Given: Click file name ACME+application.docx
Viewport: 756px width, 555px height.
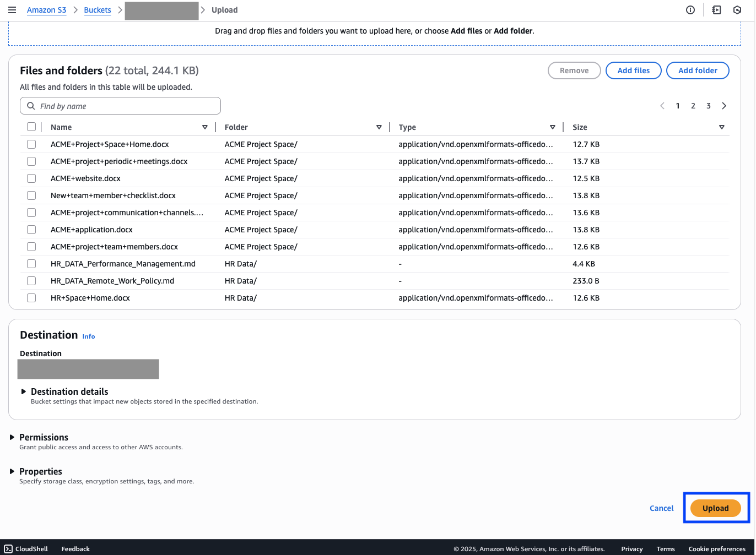Looking at the screenshot, I should click(91, 230).
